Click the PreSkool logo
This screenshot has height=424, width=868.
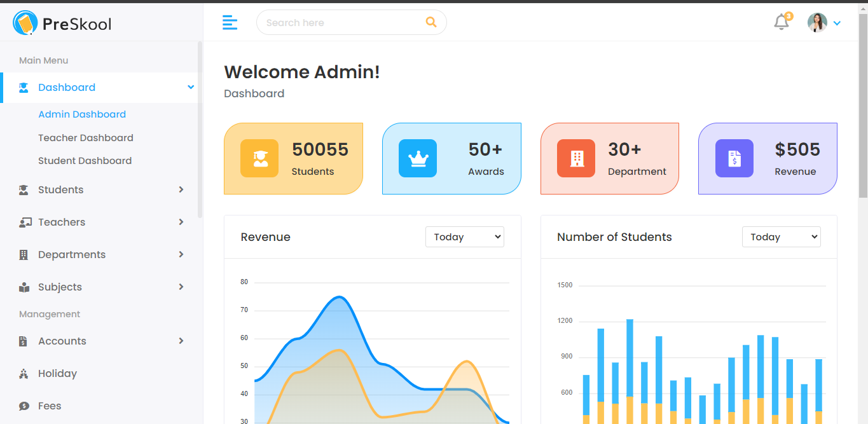pos(62,24)
